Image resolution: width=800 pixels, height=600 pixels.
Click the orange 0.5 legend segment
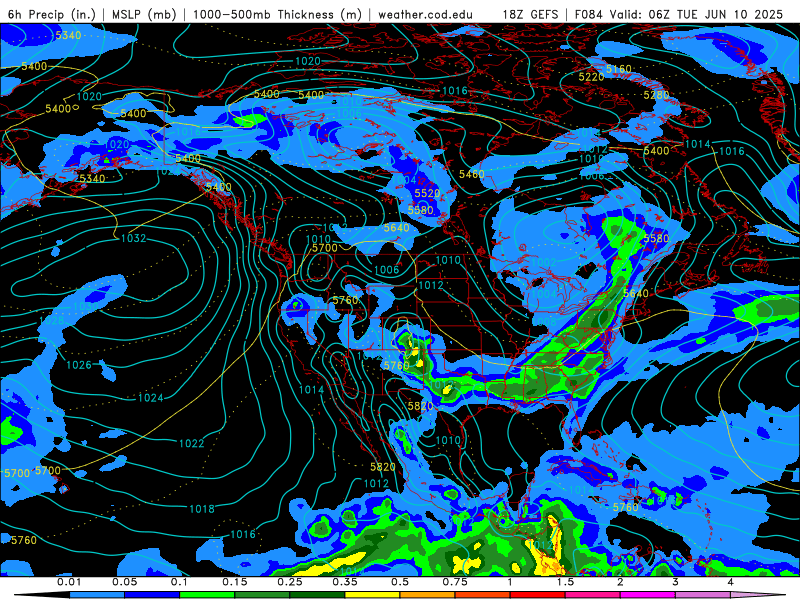coord(428,595)
